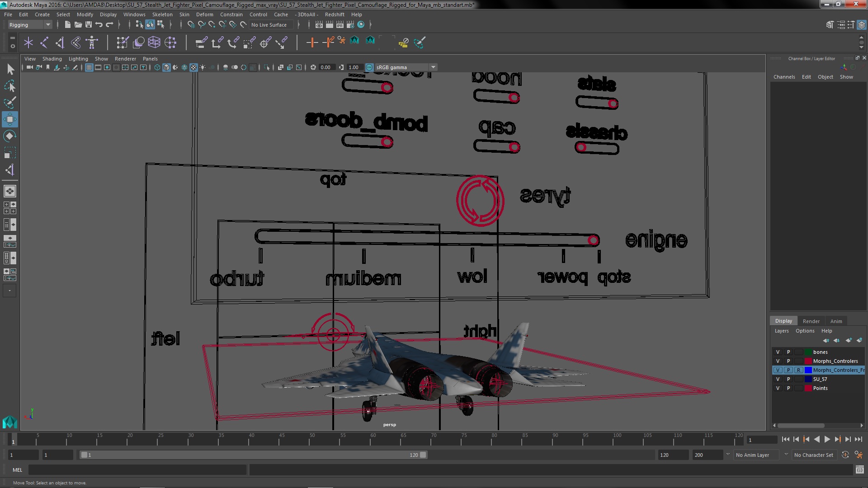Select the Rotate tool in the toolbox
868x488 pixels.
click(9, 136)
